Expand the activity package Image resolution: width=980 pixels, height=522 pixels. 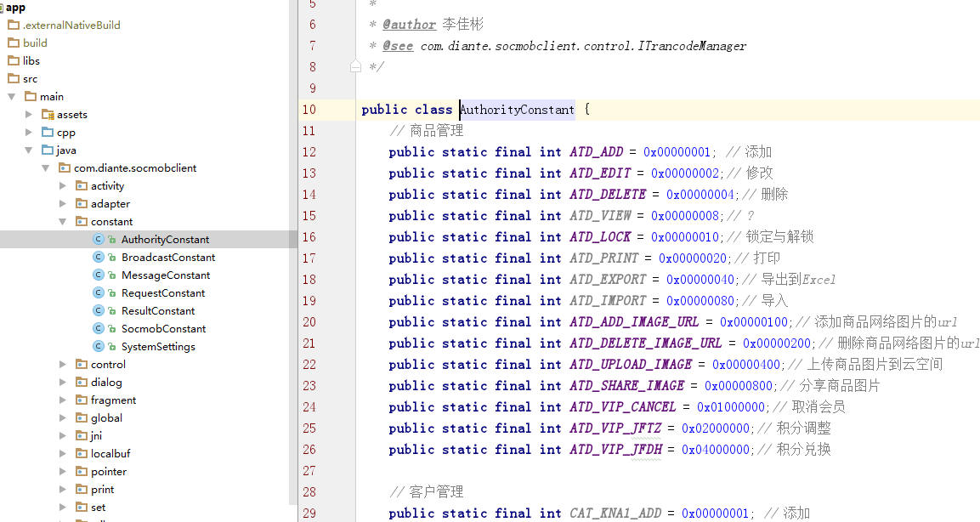[63, 186]
